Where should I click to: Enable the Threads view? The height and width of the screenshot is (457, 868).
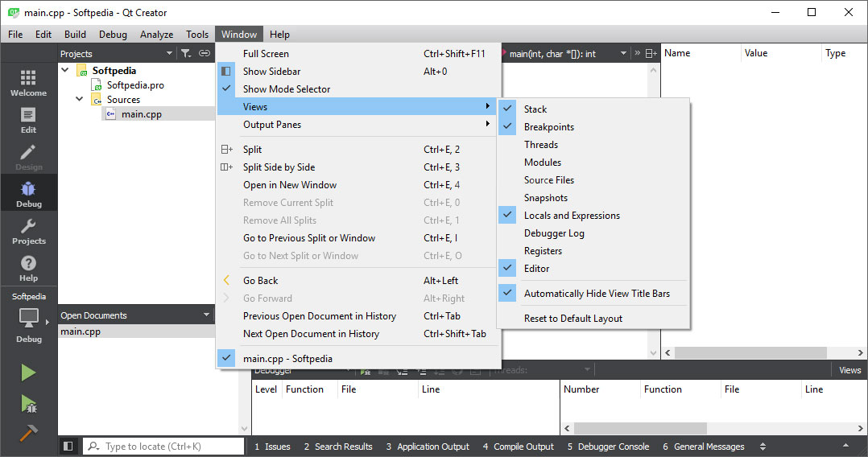point(540,145)
